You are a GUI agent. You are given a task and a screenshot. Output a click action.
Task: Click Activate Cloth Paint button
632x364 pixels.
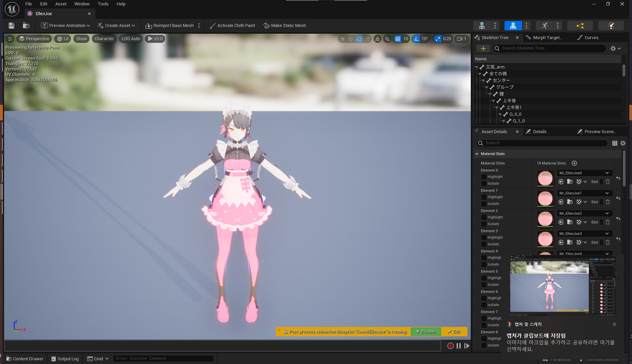pyautogui.click(x=232, y=26)
